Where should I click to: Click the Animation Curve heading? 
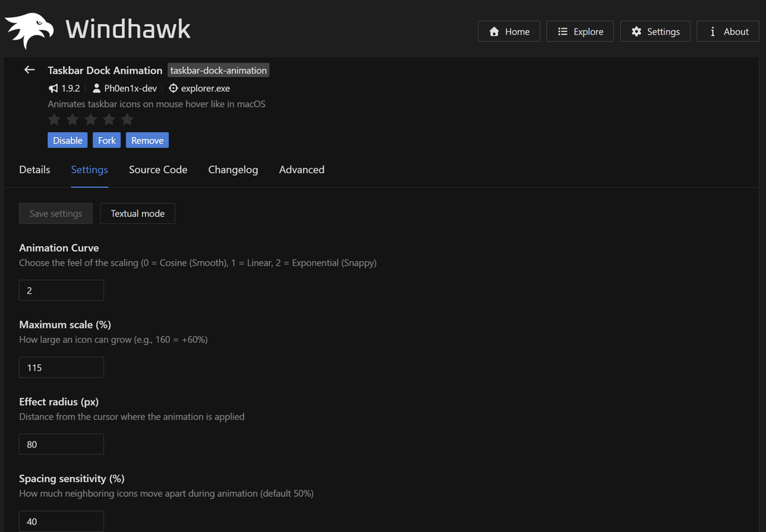coord(58,248)
